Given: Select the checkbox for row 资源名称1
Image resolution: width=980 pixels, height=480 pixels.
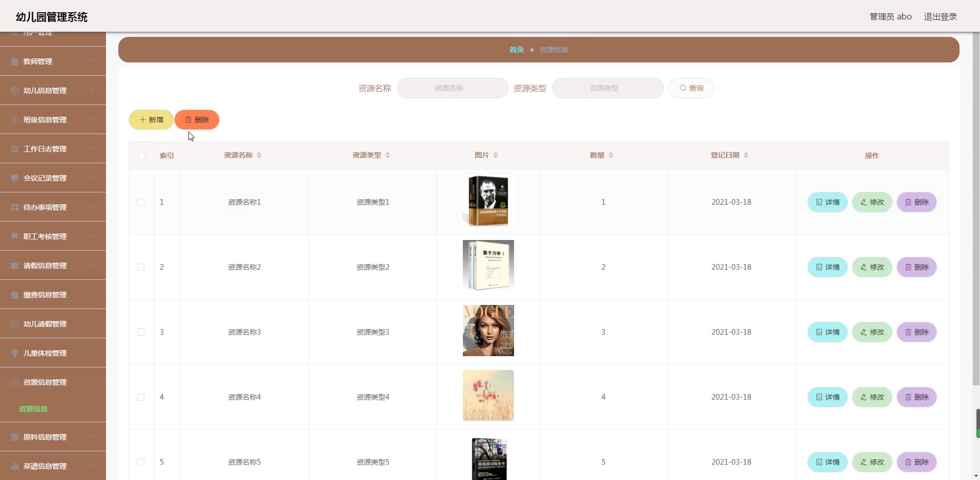Looking at the screenshot, I should tap(141, 202).
